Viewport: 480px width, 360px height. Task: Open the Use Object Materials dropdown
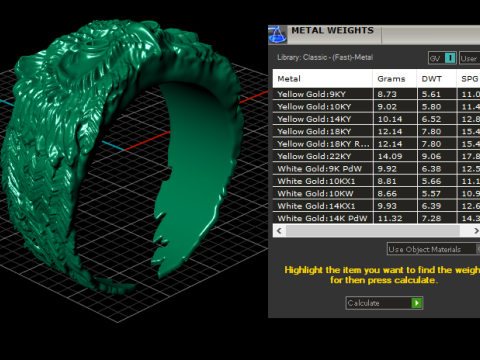433,249
